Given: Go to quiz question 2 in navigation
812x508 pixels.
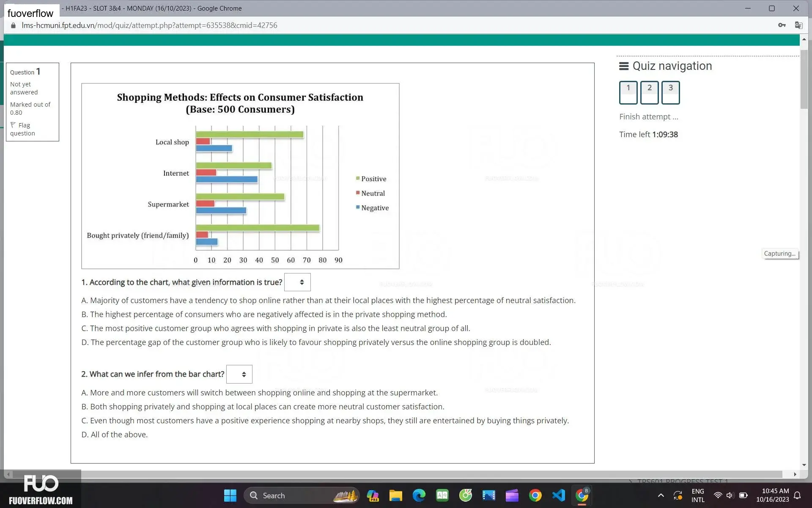Looking at the screenshot, I should 649,92.
